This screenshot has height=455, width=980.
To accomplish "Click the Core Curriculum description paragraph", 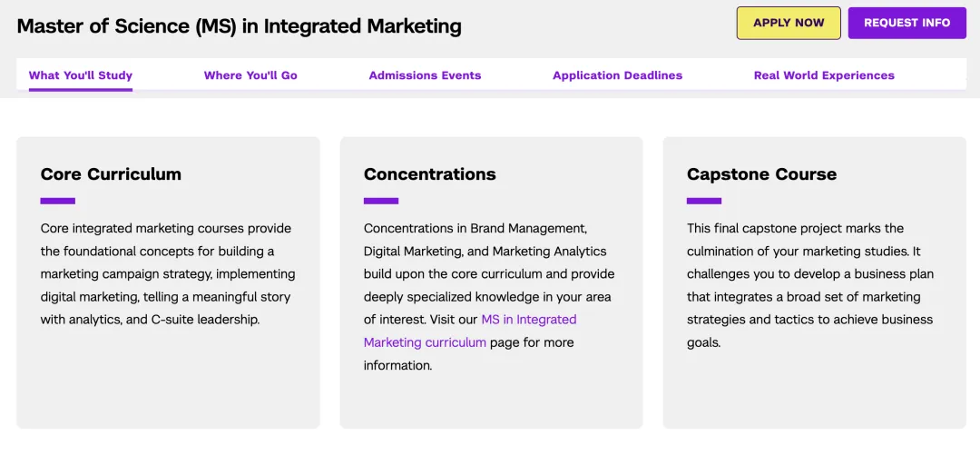I will tap(167, 274).
